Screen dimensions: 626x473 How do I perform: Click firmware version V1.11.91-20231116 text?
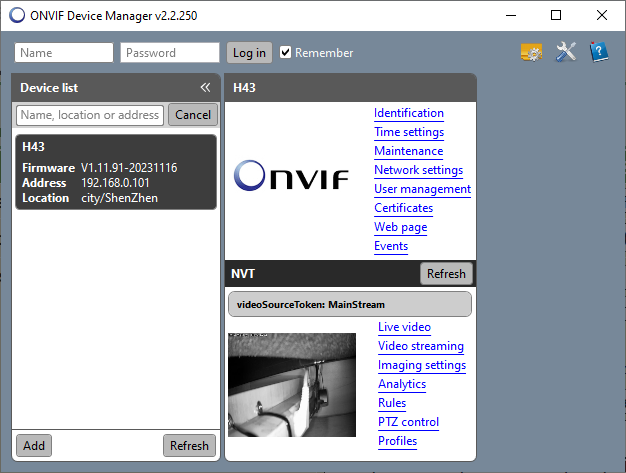(129, 168)
